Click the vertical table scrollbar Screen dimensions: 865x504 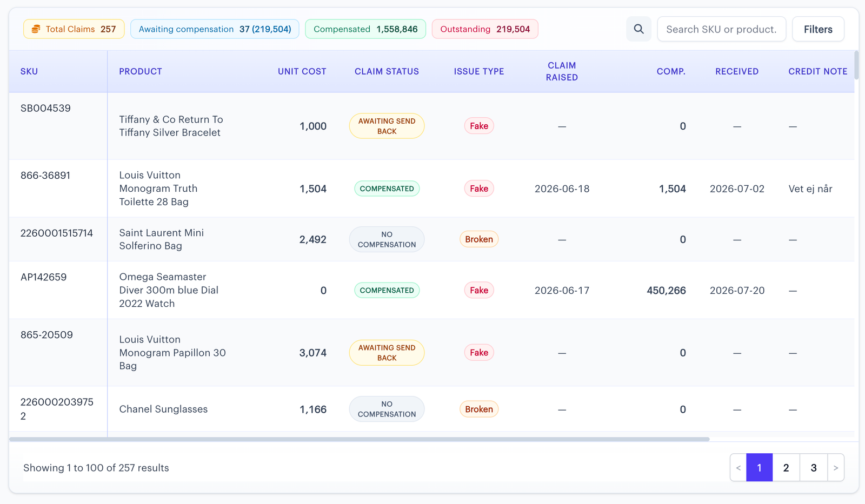tap(856, 65)
